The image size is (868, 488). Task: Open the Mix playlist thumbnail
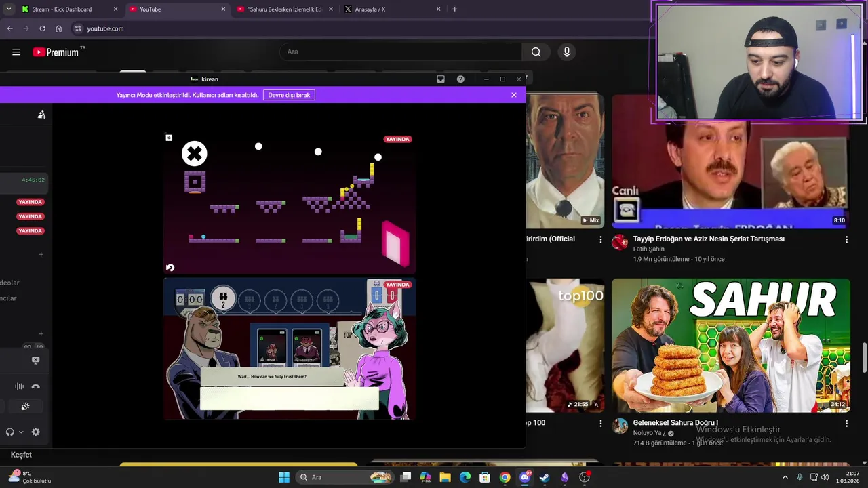(565, 161)
